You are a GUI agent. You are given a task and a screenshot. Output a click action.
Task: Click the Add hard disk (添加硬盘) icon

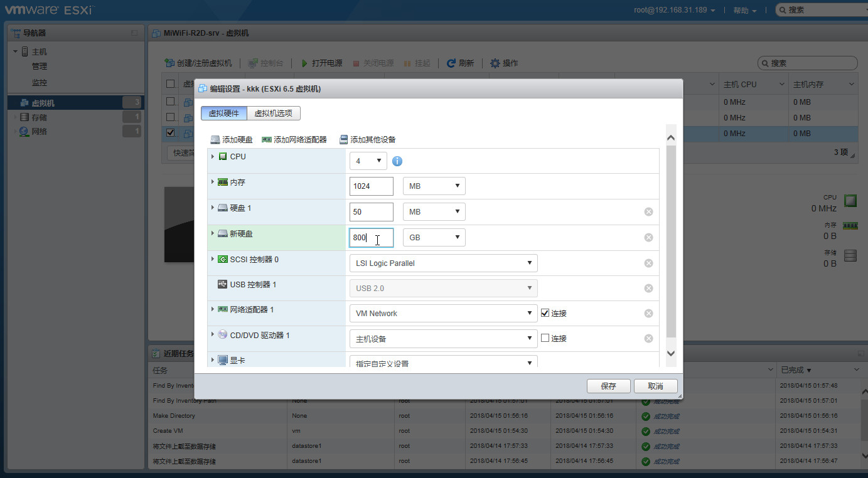pyautogui.click(x=215, y=140)
